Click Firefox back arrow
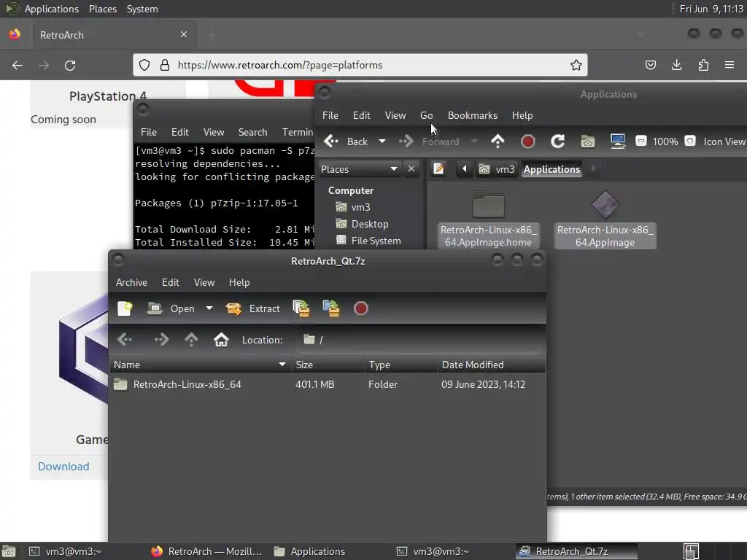 coord(18,65)
